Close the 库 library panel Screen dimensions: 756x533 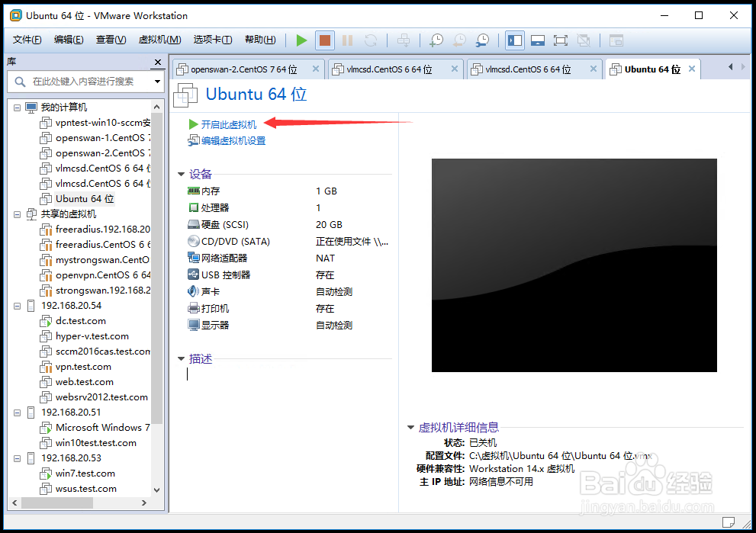pyautogui.click(x=158, y=63)
